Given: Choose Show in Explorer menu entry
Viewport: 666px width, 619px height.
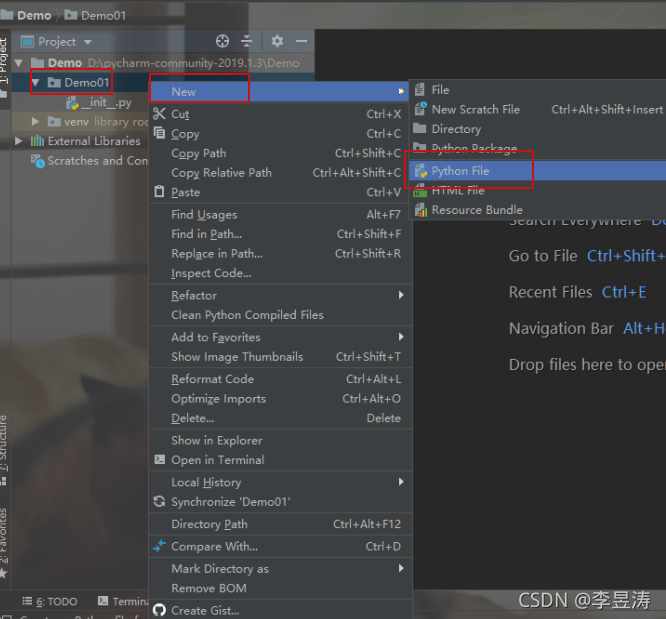Looking at the screenshot, I should pos(281,441).
